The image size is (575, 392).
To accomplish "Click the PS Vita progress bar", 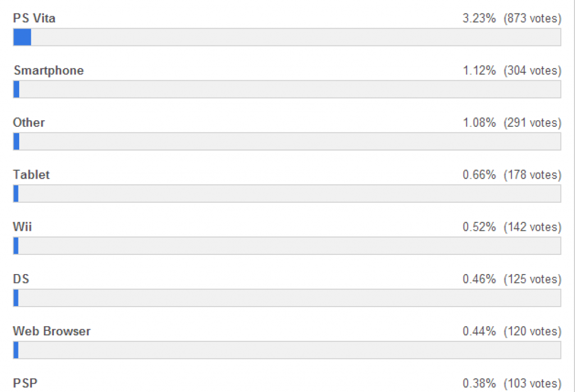I will 287,37.
